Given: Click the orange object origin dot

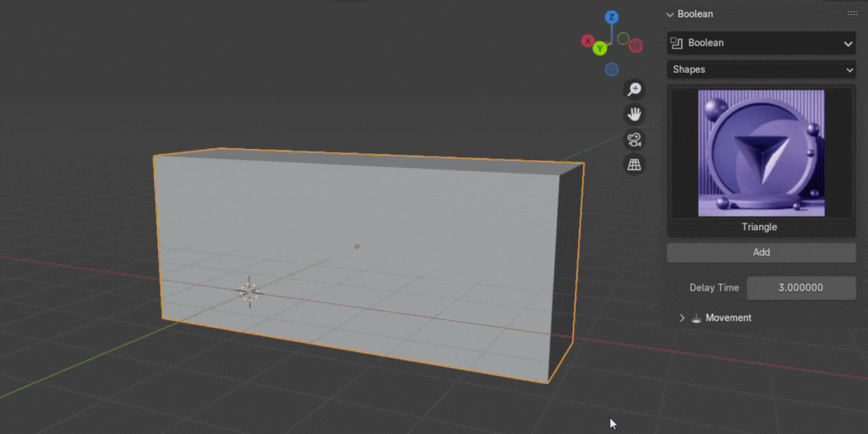Looking at the screenshot, I should (357, 247).
